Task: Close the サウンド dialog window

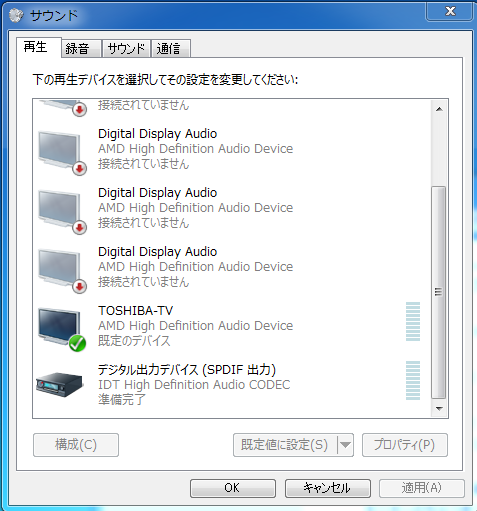Action: (450, 11)
